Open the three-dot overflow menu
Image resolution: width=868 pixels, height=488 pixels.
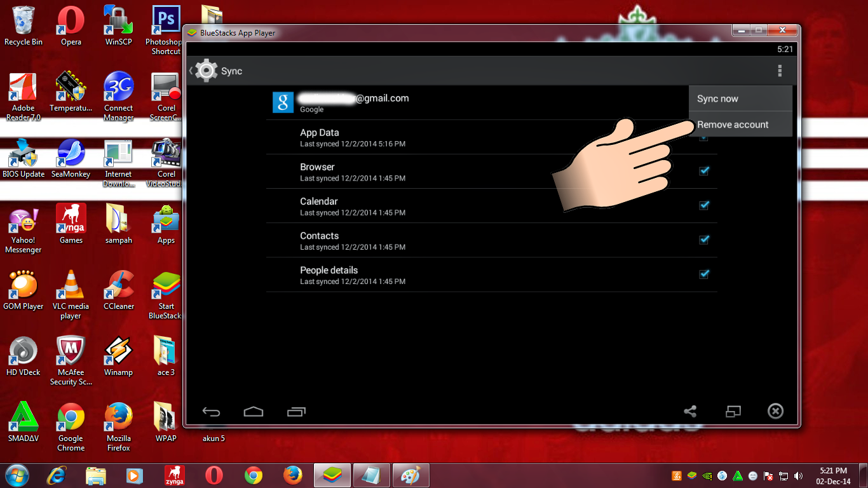pos(780,71)
